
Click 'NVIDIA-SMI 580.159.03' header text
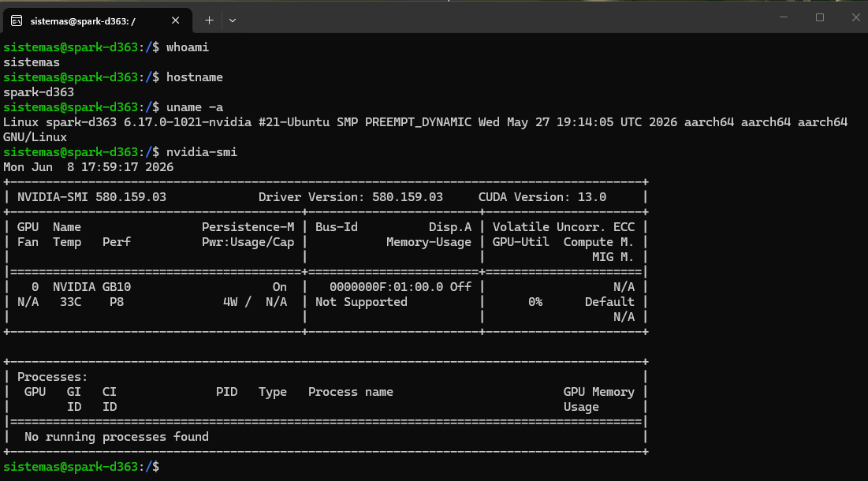coord(92,197)
